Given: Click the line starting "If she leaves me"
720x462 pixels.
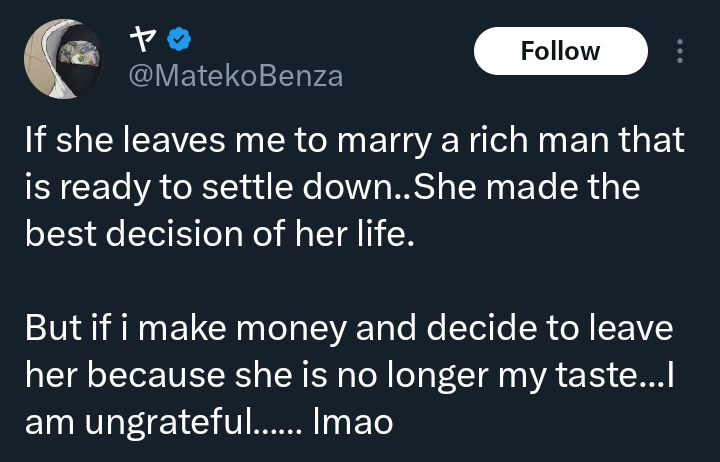Looking at the screenshot, I should 355,142.
